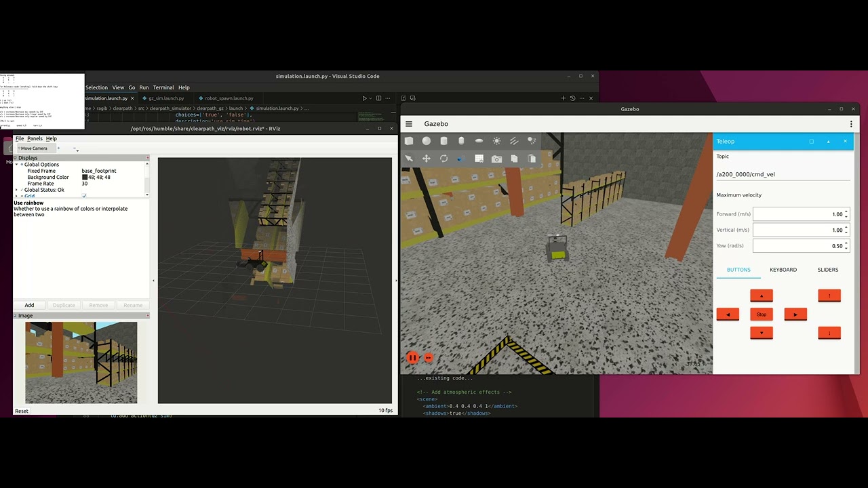This screenshot has width=868, height=488.
Task: Open VS Code editor more actions
Action: point(388,98)
